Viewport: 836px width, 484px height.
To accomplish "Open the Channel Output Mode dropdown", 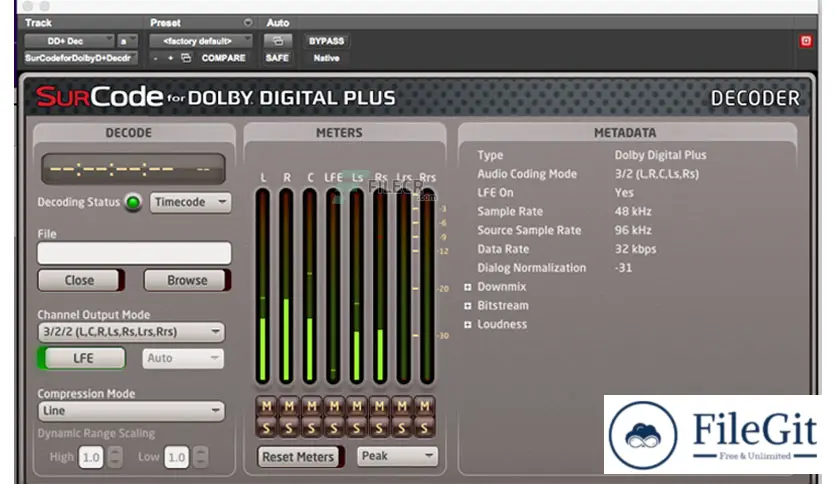I will coord(131,332).
